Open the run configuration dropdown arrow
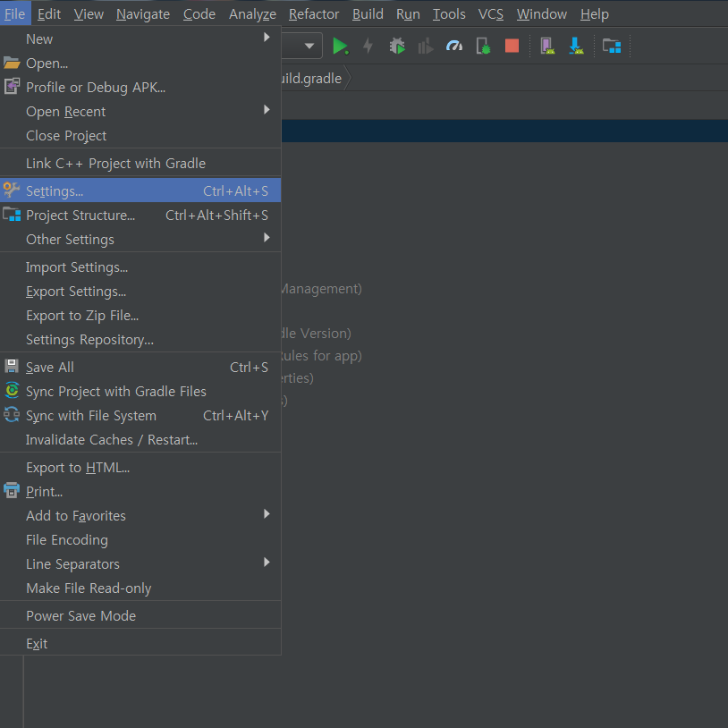The width and height of the screenshot is (728, 728). pyautogui.click(x=309, y=46)
